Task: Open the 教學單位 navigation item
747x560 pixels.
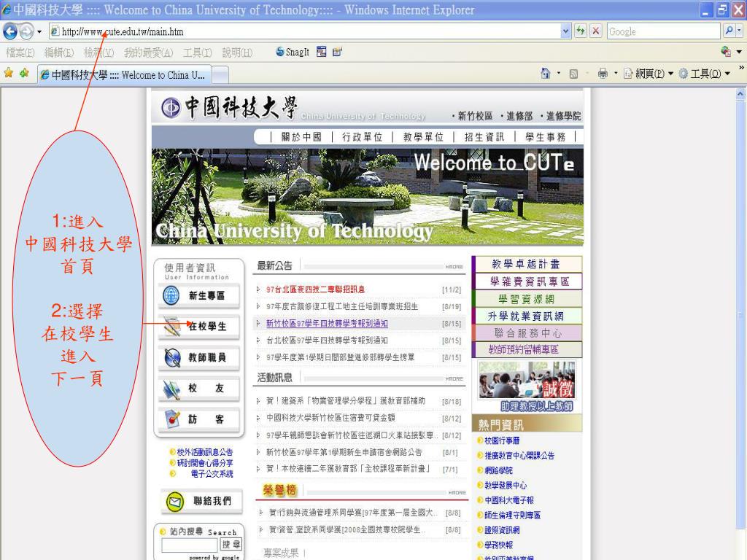Action: [423, 137]
